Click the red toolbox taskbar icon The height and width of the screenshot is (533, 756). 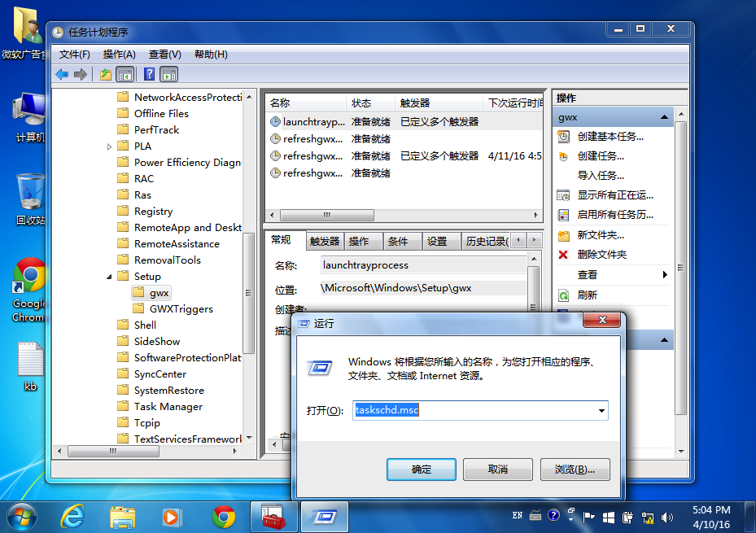coord(273,518)
